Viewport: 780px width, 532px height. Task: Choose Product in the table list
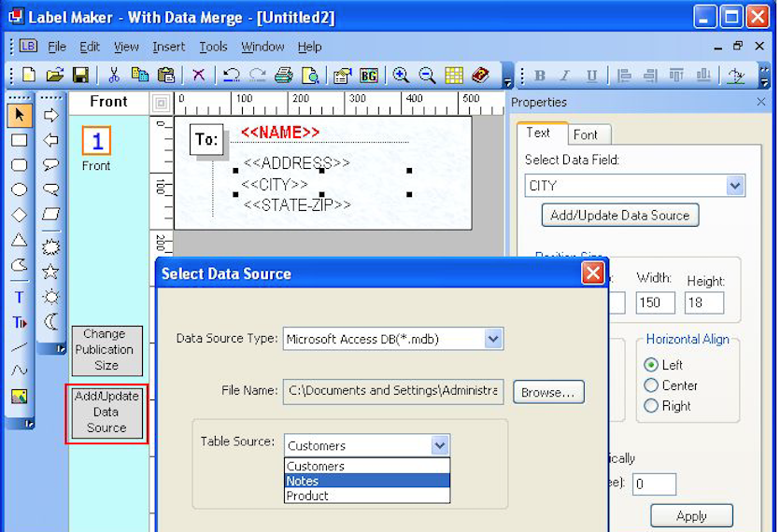click(x=367, y=496)
